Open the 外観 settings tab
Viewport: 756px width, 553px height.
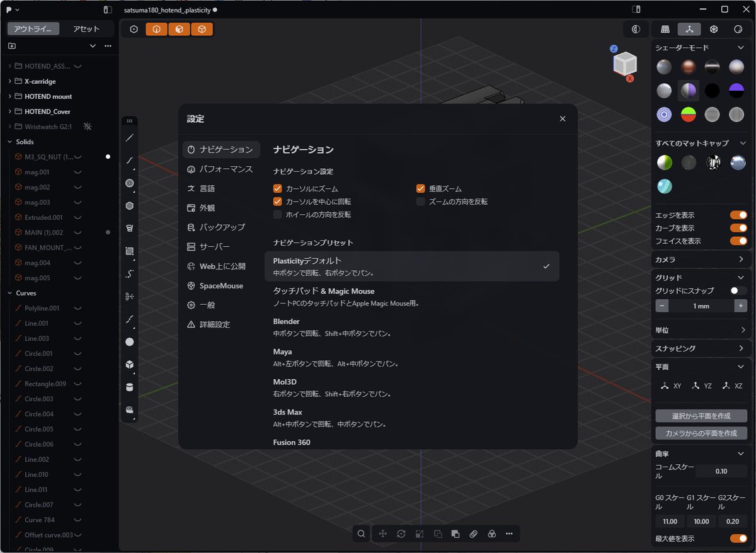[x=221, y=208]
